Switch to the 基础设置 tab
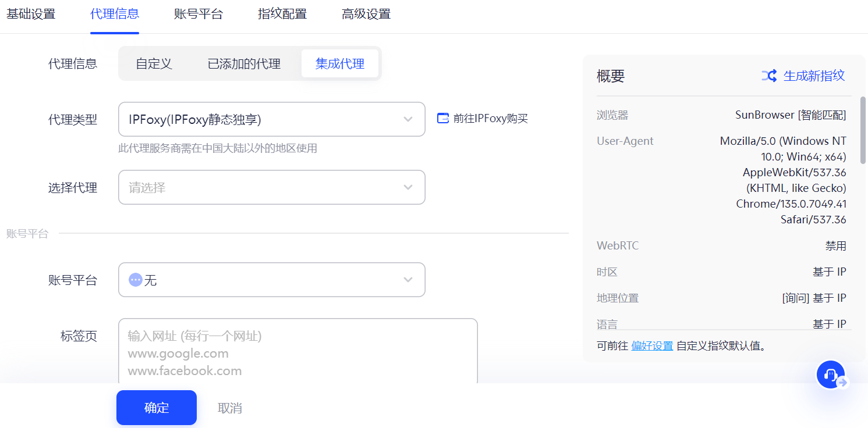This screenshot has height=428, width=868. pos(31,14)
